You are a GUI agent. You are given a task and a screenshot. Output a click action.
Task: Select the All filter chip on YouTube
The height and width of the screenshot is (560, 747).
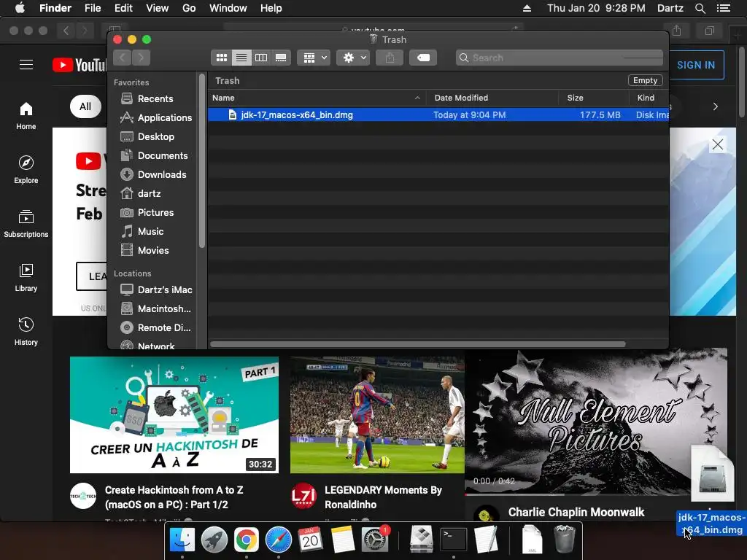coord(85,106)
